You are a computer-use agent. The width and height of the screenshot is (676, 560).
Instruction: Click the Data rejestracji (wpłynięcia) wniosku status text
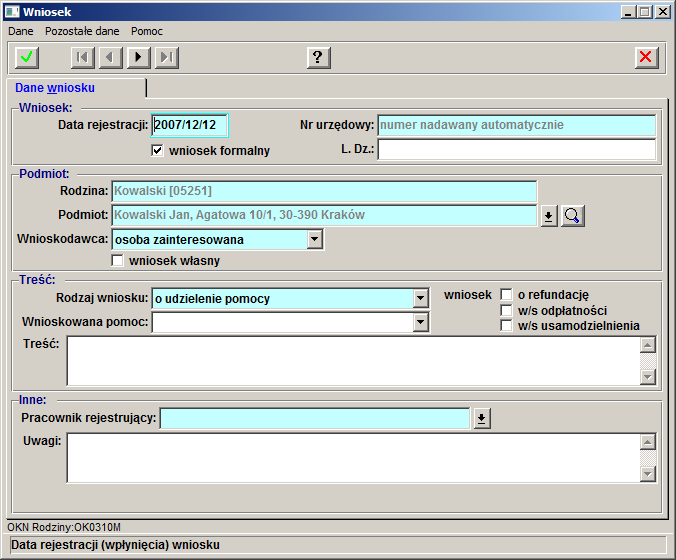[x=115, y=545]
